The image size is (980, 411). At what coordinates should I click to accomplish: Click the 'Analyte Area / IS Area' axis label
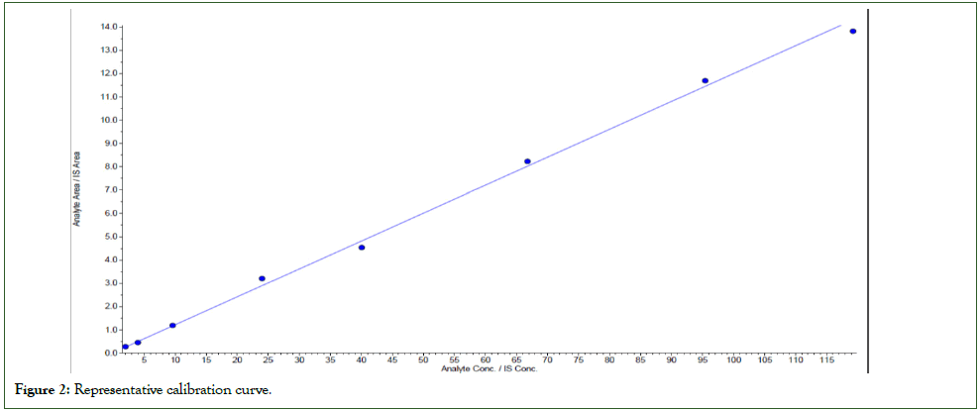[78, 190]
